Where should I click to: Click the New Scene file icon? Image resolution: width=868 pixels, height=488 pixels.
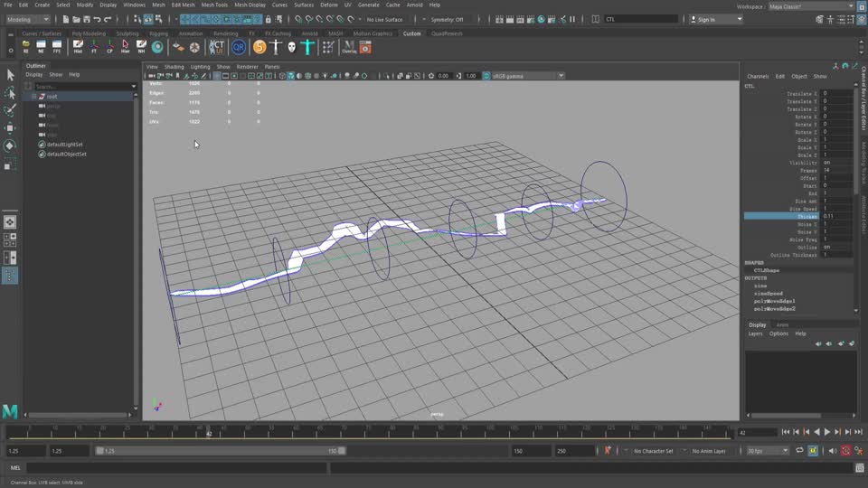pyautogui.click(x=68, y=19)
